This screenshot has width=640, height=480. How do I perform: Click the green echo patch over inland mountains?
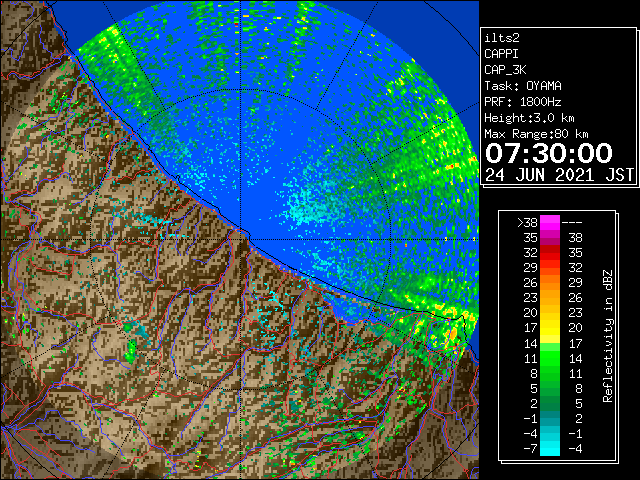tap(131, 351)
